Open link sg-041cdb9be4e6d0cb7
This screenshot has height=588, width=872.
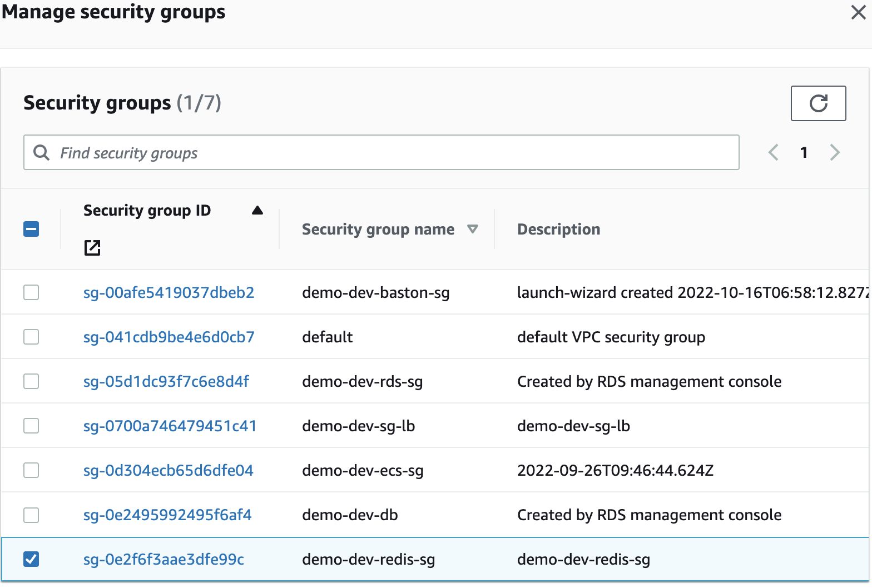click(169, 337)
